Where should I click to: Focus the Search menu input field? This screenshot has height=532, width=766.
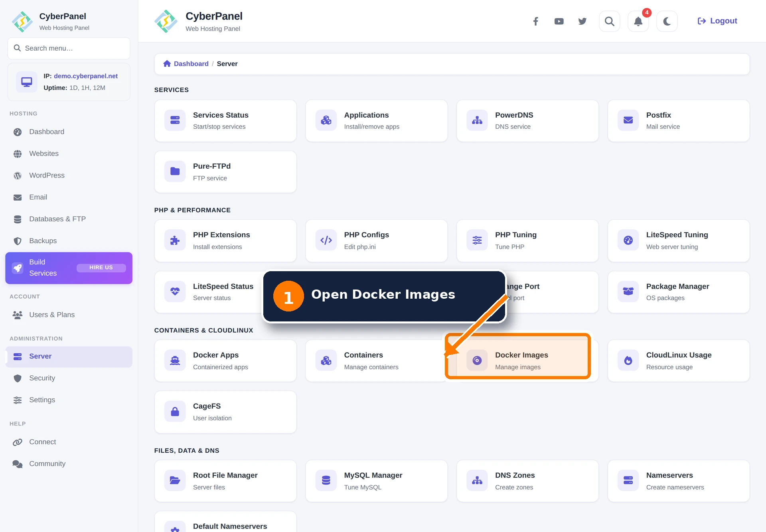[69, 48]
